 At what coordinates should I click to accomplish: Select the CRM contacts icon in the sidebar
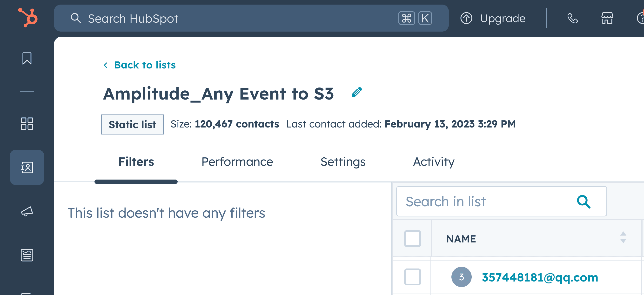click(x=27, y=167)
